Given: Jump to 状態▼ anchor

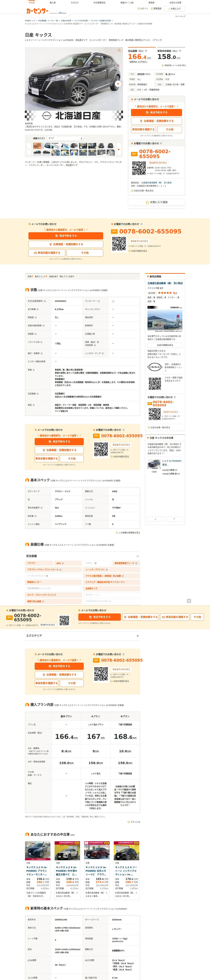Looking at the screenshot, I should [30, 277].
